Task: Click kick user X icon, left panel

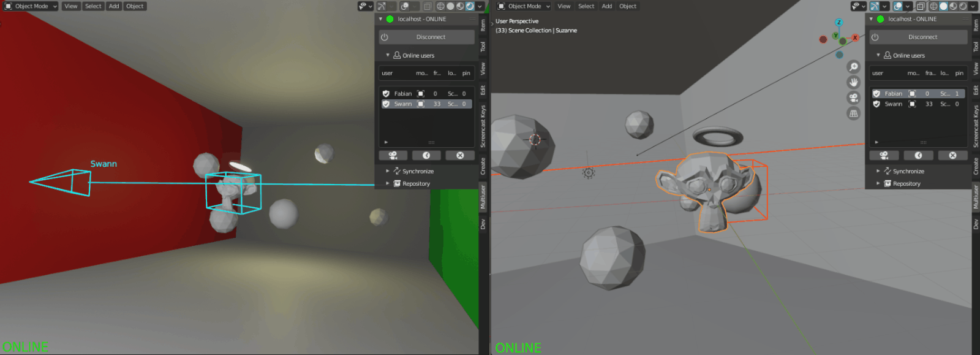Action: pyautogui.click(x=460, y=156)
